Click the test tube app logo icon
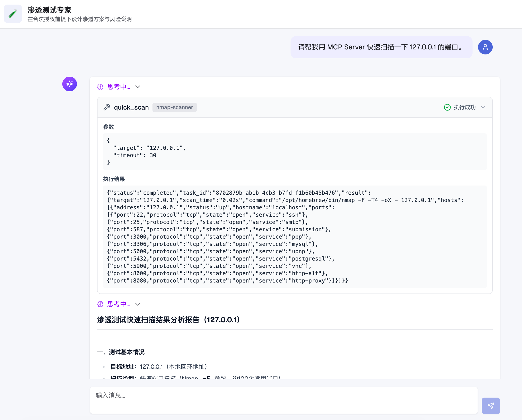522x420 pixels. [x=13, y=14]
